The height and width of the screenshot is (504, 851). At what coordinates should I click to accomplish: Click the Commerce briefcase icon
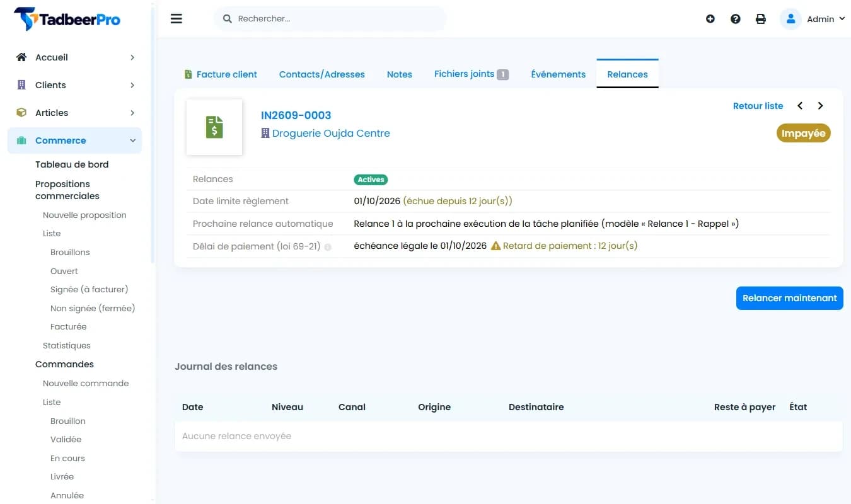pos(21,140)
